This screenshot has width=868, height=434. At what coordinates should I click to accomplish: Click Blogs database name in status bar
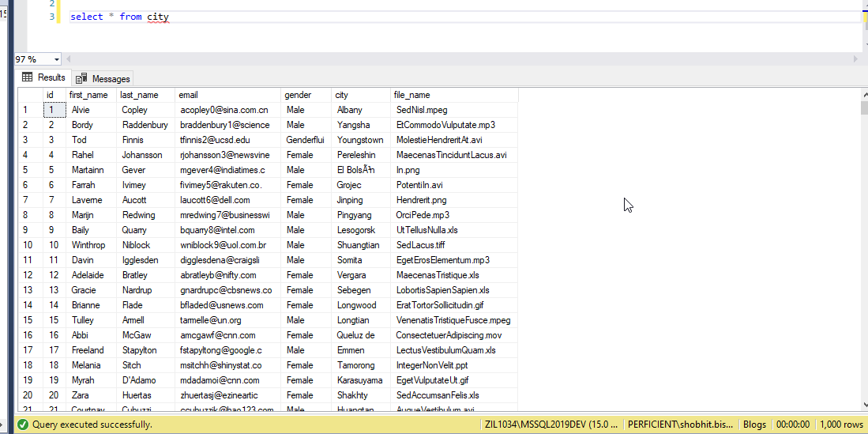click(754, 425)
